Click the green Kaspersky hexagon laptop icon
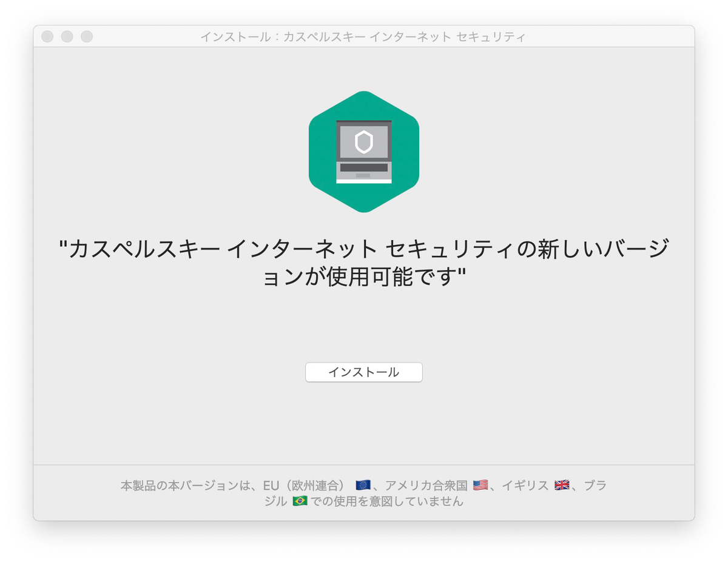 [x=364, y=152]
